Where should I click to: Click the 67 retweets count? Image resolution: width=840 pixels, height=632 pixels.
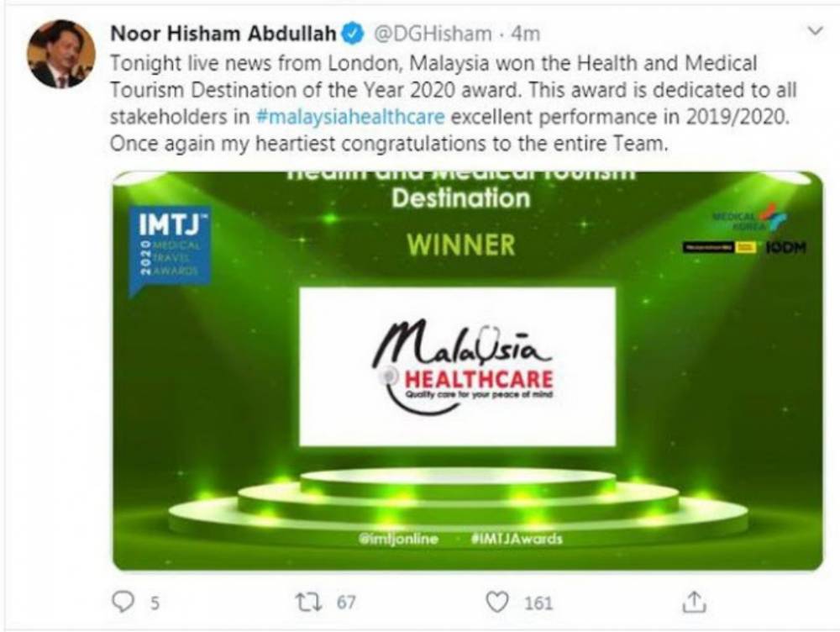pos(346,602)
